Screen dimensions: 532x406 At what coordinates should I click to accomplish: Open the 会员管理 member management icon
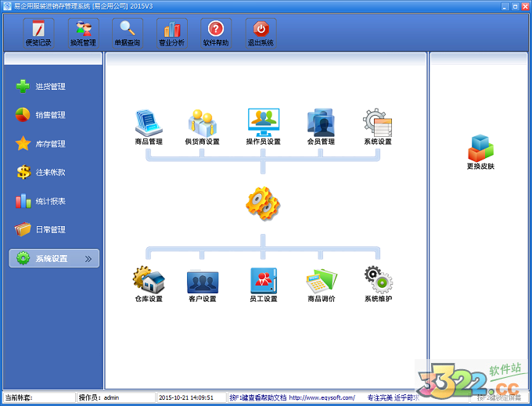(x=321, y=124)
